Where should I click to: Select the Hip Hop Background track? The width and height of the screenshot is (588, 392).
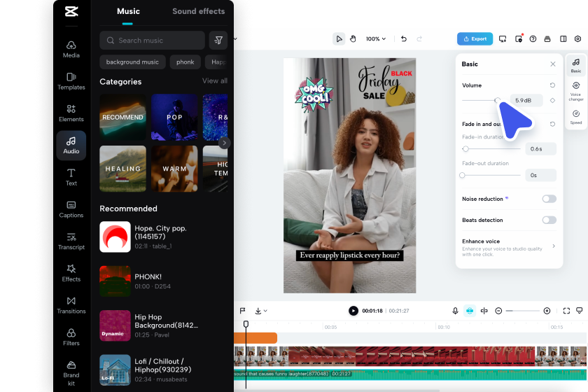click(163, 325)
